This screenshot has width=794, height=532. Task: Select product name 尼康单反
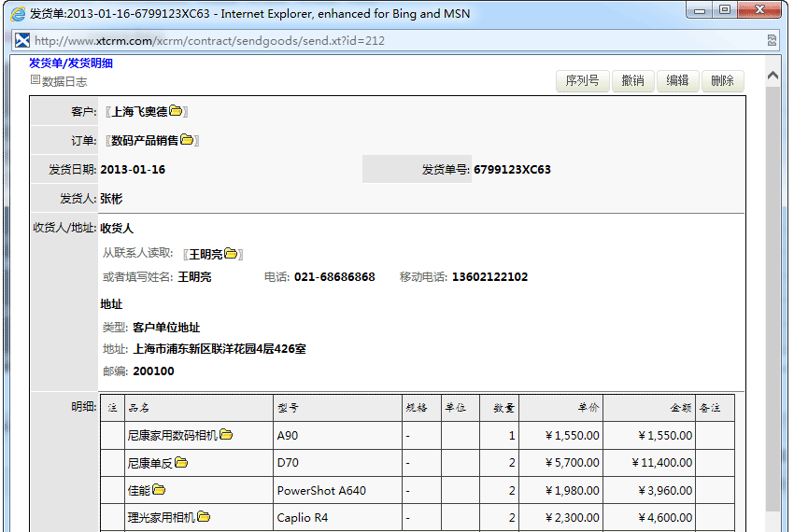point(150,463)
